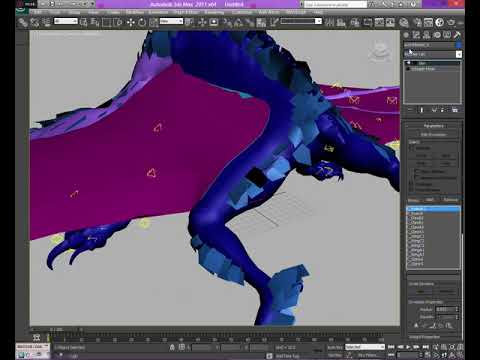The width and height of the screenshot is (480, 360).
Task: Enable the Vertices checkbox under Select
Action: 412,148
